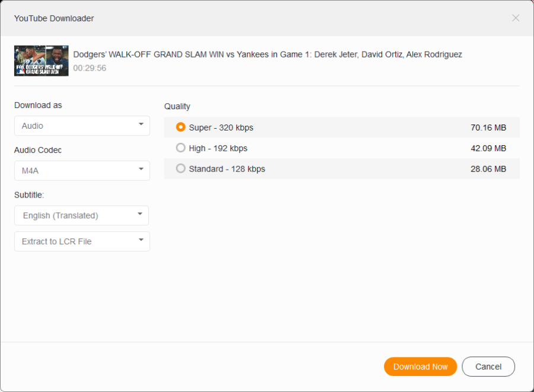The image size is (534, 392).
Task: Click the video title text starting Dodgers'
Action: click(268, 55)
